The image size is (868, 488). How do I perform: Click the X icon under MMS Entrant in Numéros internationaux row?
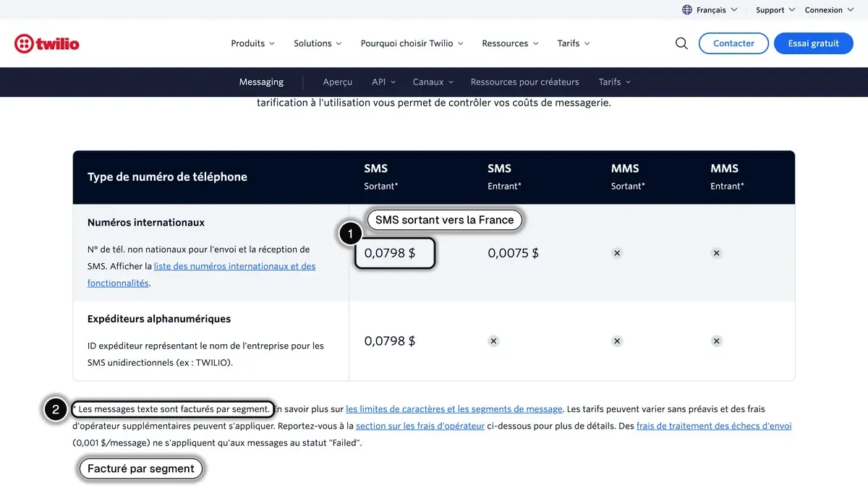(716, 253)
